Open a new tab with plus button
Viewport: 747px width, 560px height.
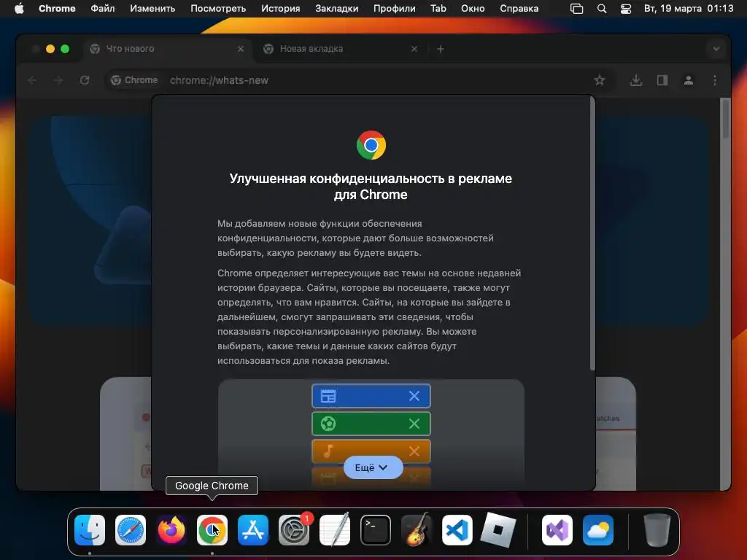click(441, 49)
